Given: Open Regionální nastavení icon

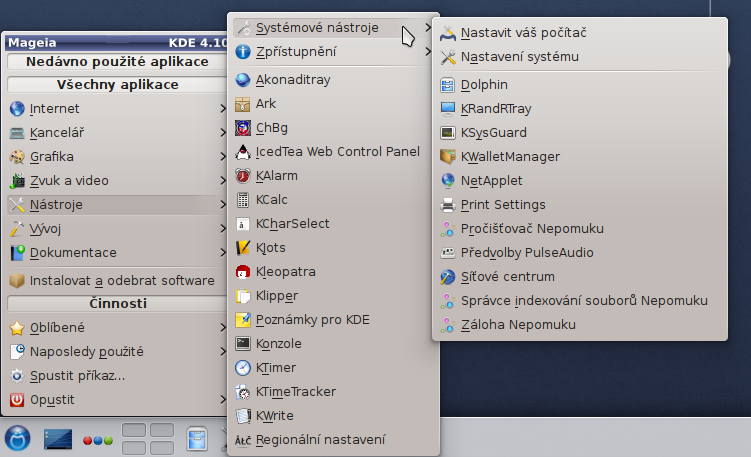Looking at the screenshot, I should (243, 440).
